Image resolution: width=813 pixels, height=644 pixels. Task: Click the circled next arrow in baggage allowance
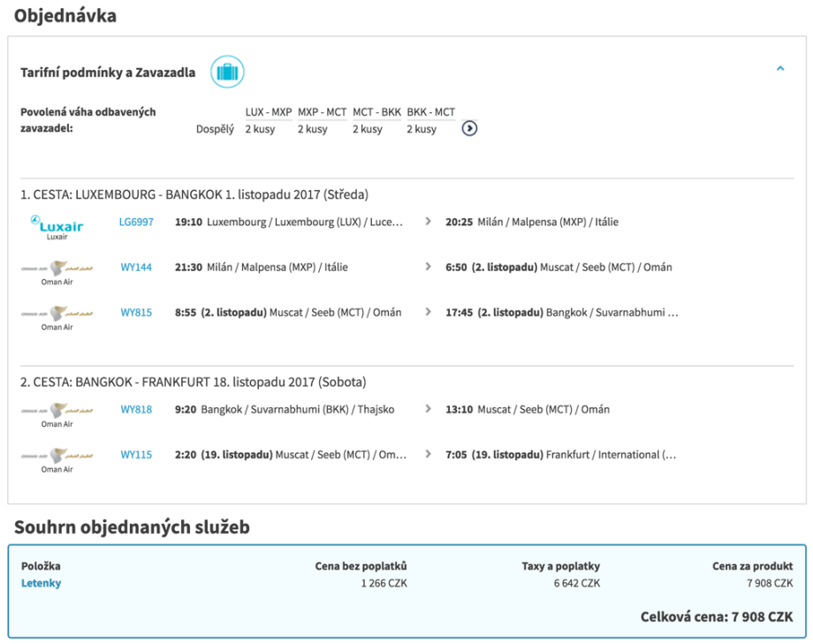click(469, 129)
